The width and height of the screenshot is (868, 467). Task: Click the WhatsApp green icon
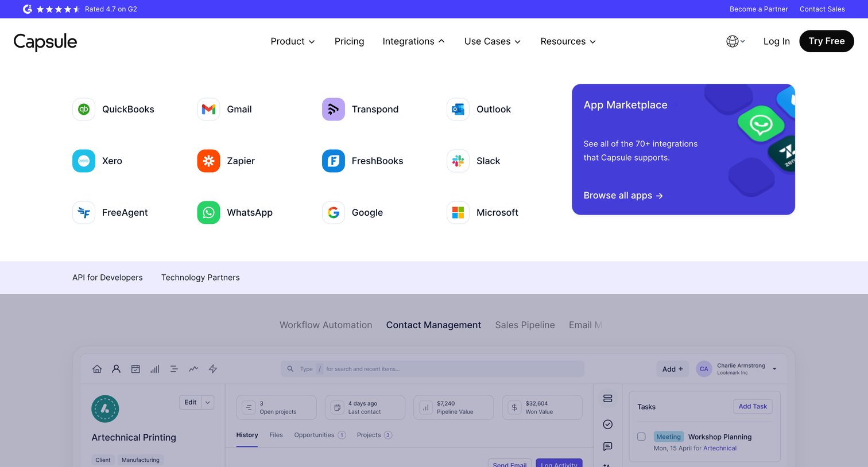208,212
